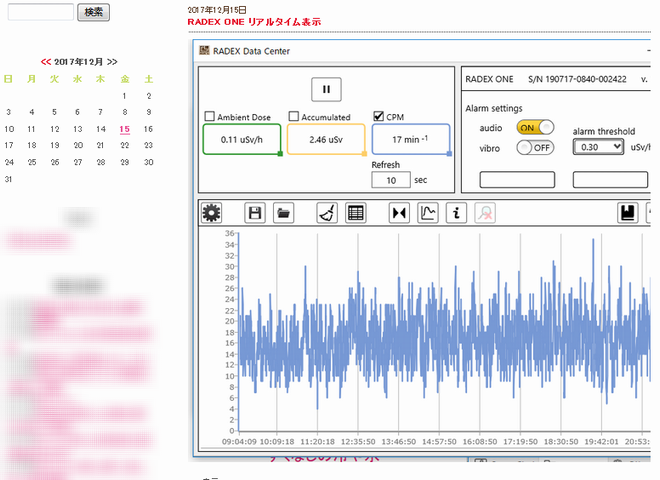
Task: Uncheck the CPM checkbox
Action: pos(378,116)
